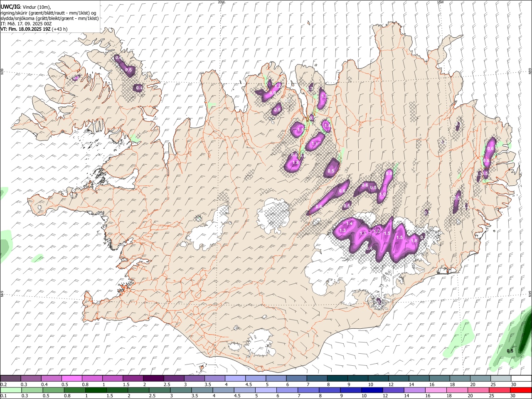
Task: Click the '0.1' label under the rain legend
Action: click(x=4, y=396)
